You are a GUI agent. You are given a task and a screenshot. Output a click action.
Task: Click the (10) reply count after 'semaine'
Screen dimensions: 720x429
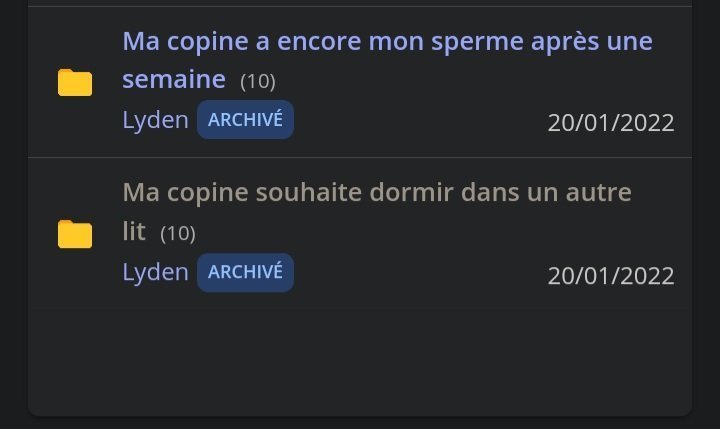click(258, 82)
